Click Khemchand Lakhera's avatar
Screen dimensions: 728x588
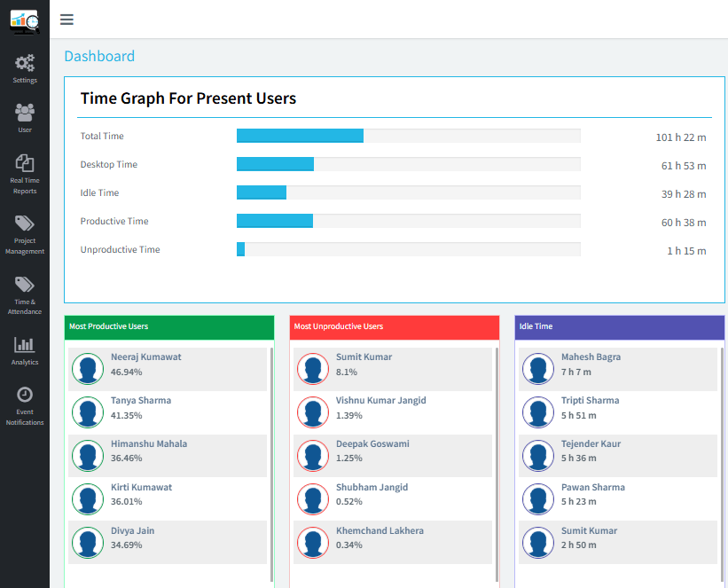coord(313,543)
